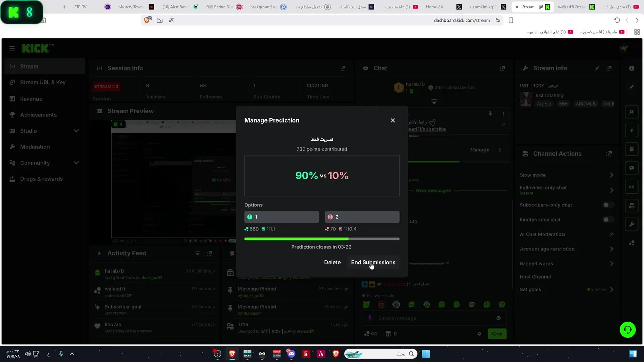Pop out Session Info panel

click(343, 68)
